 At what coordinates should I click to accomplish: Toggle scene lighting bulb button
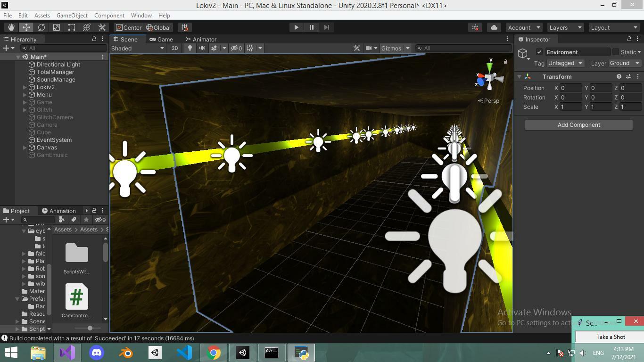pos(190,48)
